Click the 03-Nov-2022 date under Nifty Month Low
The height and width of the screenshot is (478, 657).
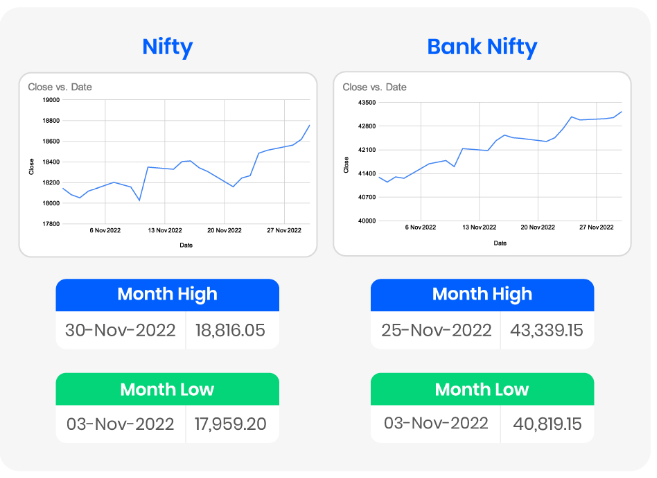point(120,424)
